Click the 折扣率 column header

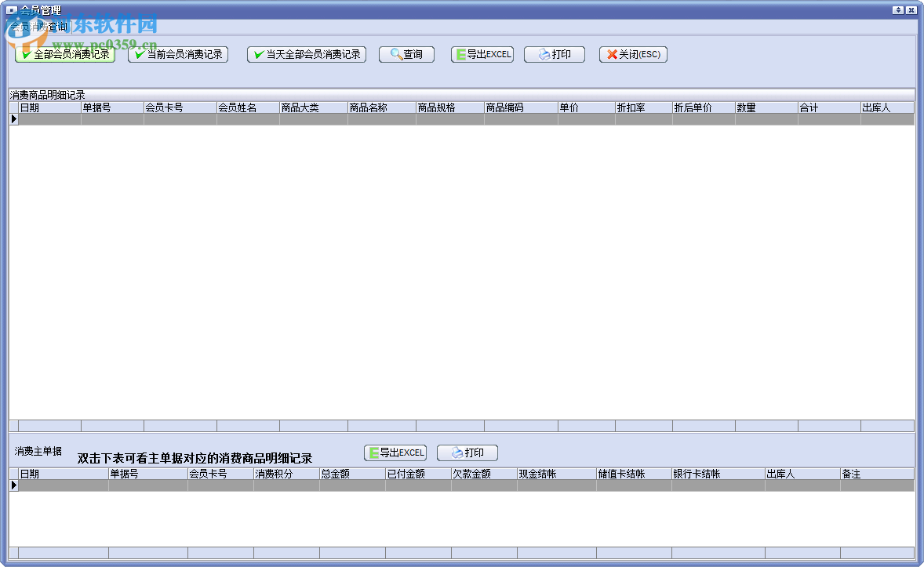pos(643,107)
